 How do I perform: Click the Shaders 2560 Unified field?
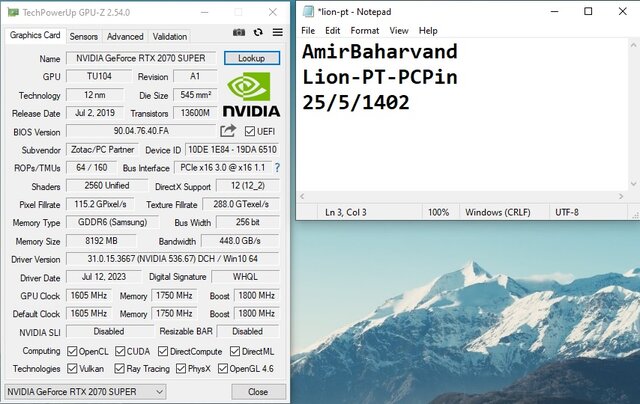tap(107, 186)
